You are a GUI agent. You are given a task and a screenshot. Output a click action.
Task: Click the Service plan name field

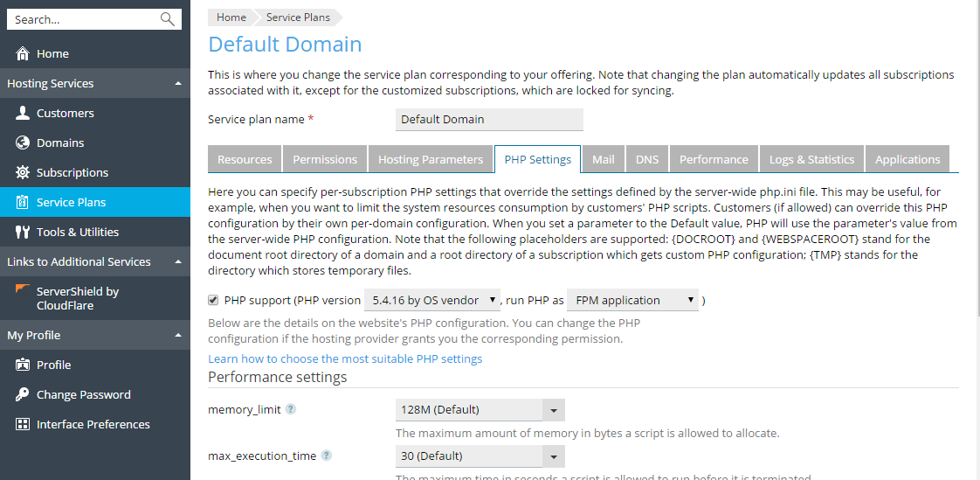click(x=489, y=119)
